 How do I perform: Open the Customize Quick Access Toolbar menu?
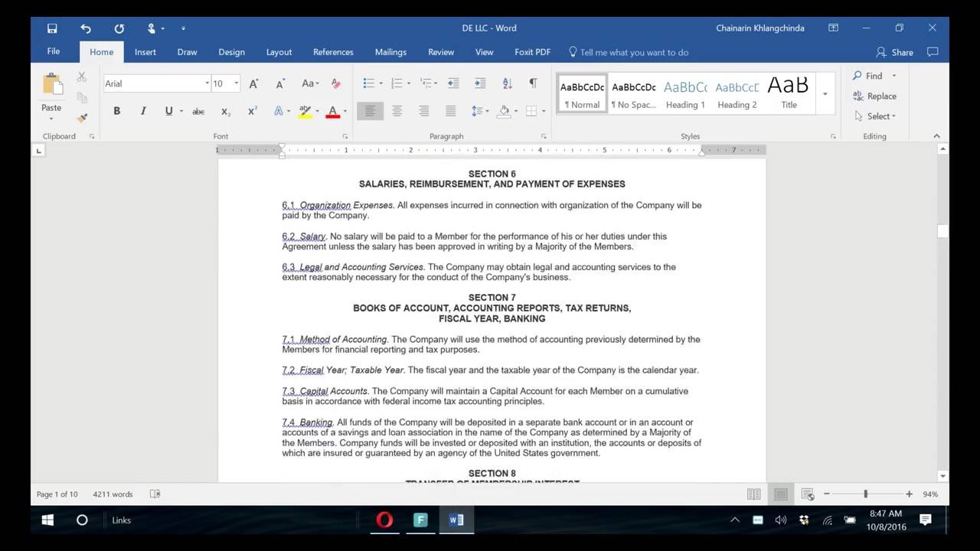183,28
